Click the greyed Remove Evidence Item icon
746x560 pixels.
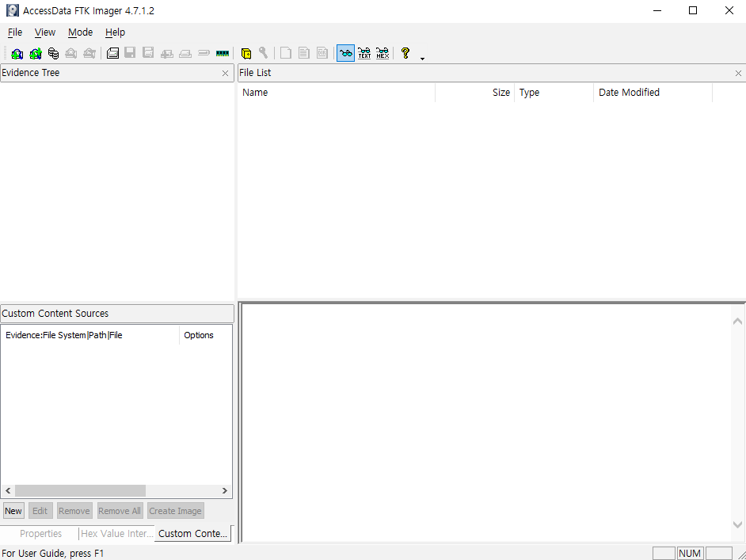click(x=71, y=53)
